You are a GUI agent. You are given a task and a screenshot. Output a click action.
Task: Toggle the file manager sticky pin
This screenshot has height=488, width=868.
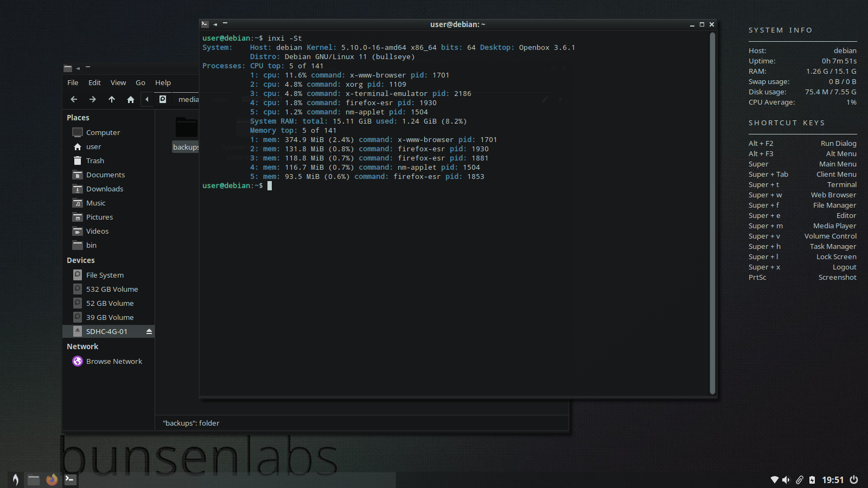click(x=78, y=68)
